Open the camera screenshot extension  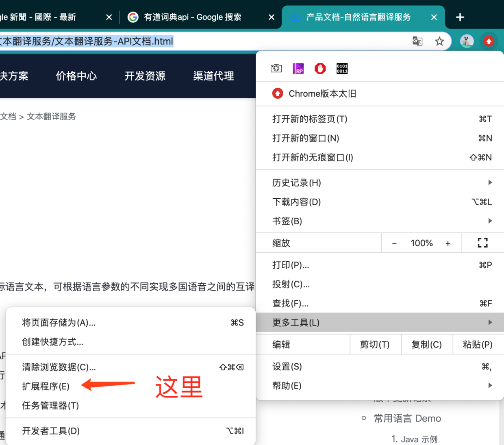[276, 68]
